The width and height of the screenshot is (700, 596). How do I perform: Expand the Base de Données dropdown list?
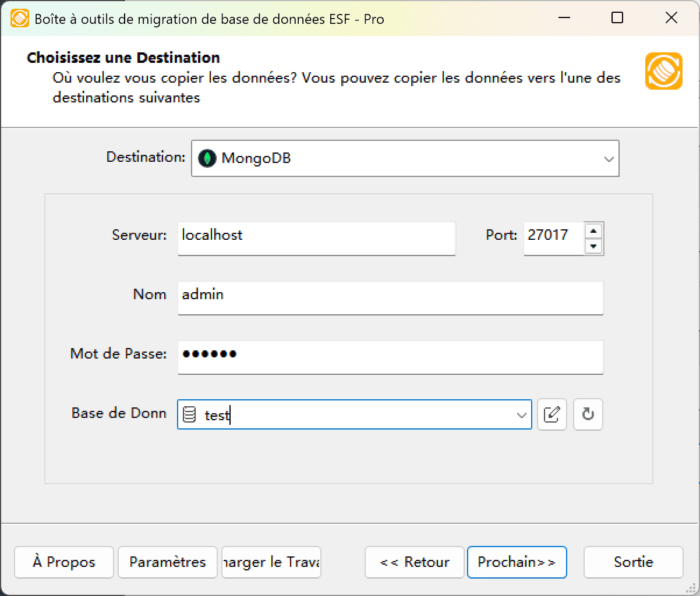coord(520,414)
